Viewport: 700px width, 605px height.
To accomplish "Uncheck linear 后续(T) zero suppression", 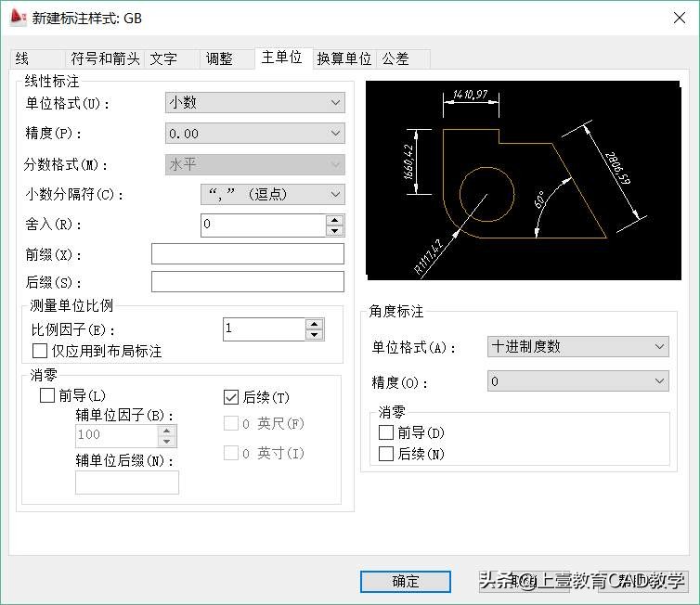I will (231, 397).
